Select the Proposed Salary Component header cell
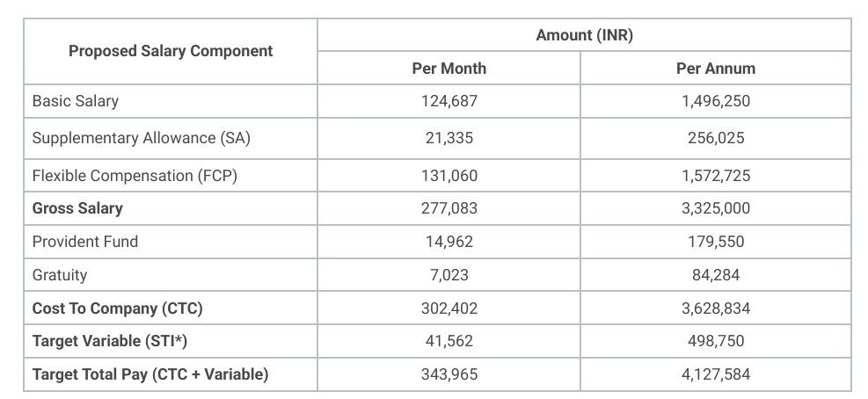This screenshot has width=868, height=399. (171, 52)
